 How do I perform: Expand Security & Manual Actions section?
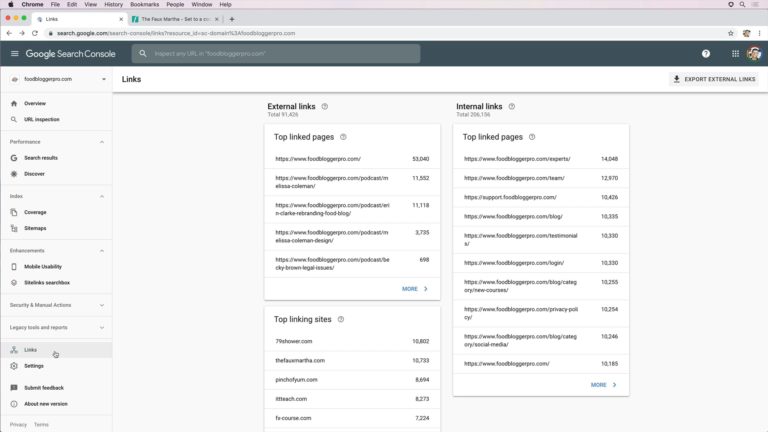coord(102,305)
